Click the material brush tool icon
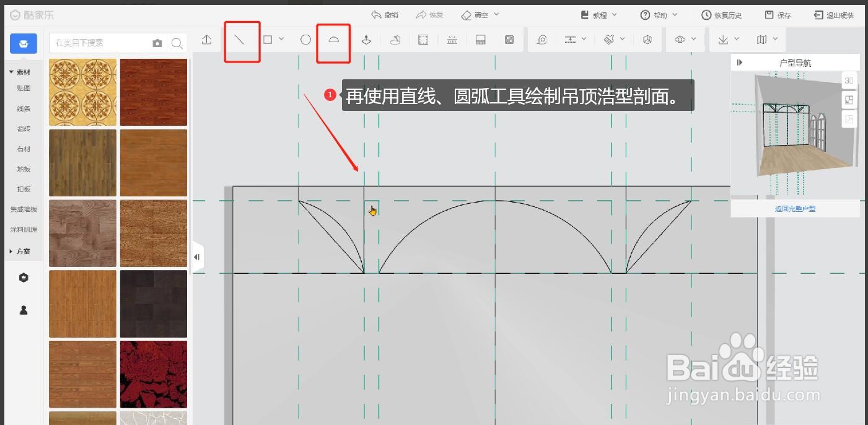The height and width of the screenshot is (425, 868). coord(608,40)
